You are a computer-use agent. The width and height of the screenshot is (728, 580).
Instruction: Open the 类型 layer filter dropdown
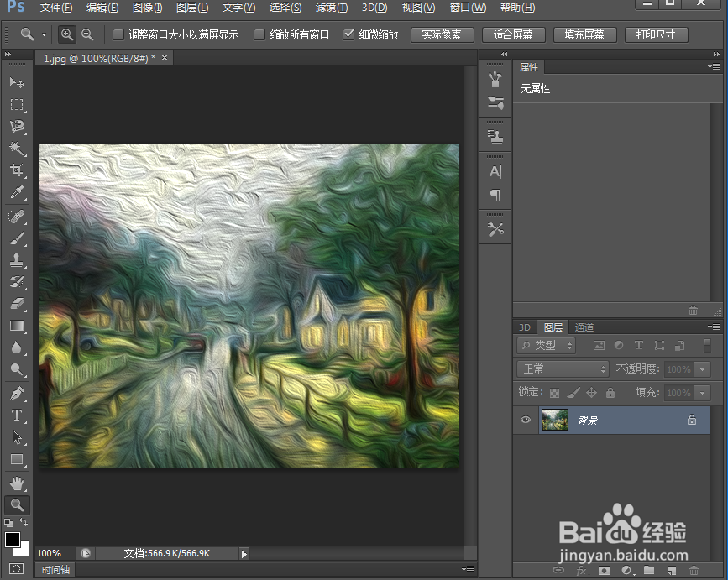pos(547,345)
